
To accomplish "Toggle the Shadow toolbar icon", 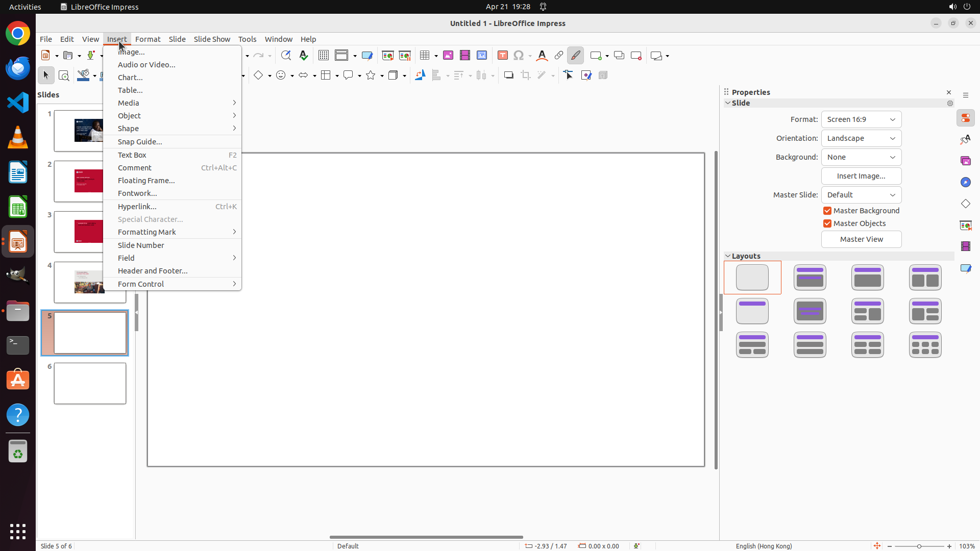I will [509, 76].
